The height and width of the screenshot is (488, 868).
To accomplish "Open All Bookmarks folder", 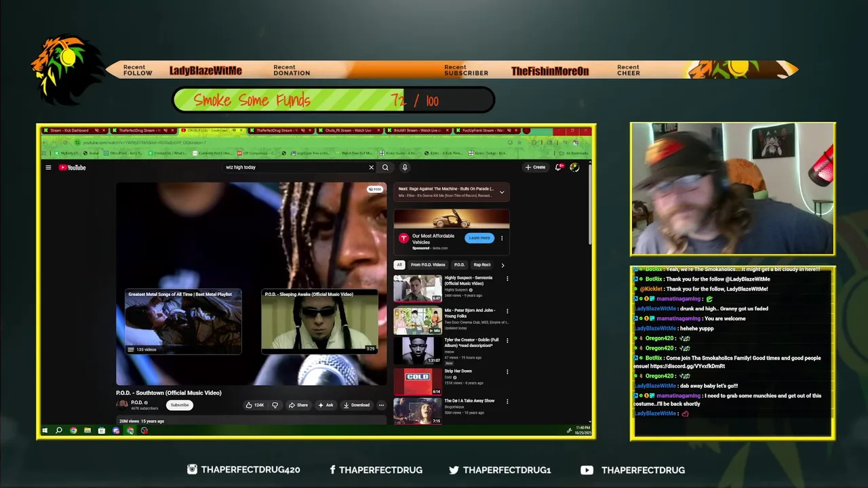I will coord(574,153).
